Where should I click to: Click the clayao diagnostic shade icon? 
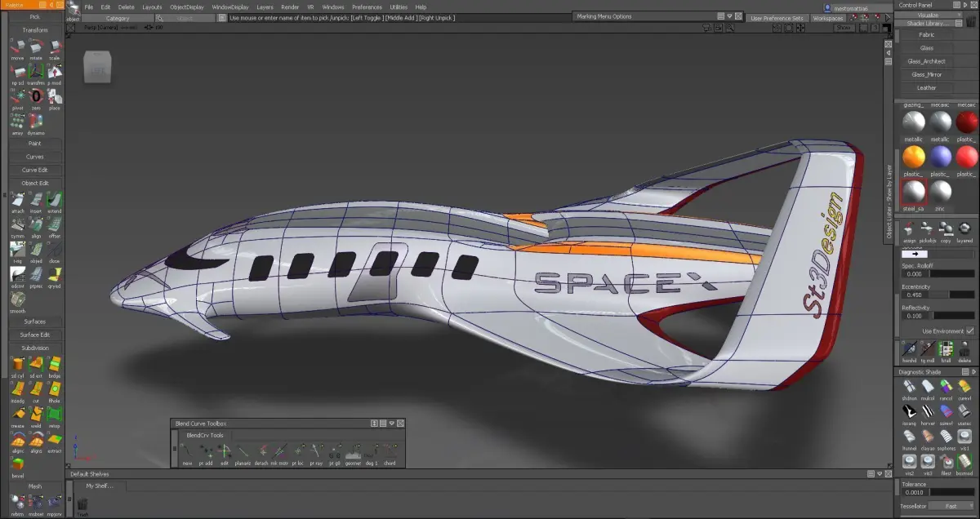pos(927,437)
